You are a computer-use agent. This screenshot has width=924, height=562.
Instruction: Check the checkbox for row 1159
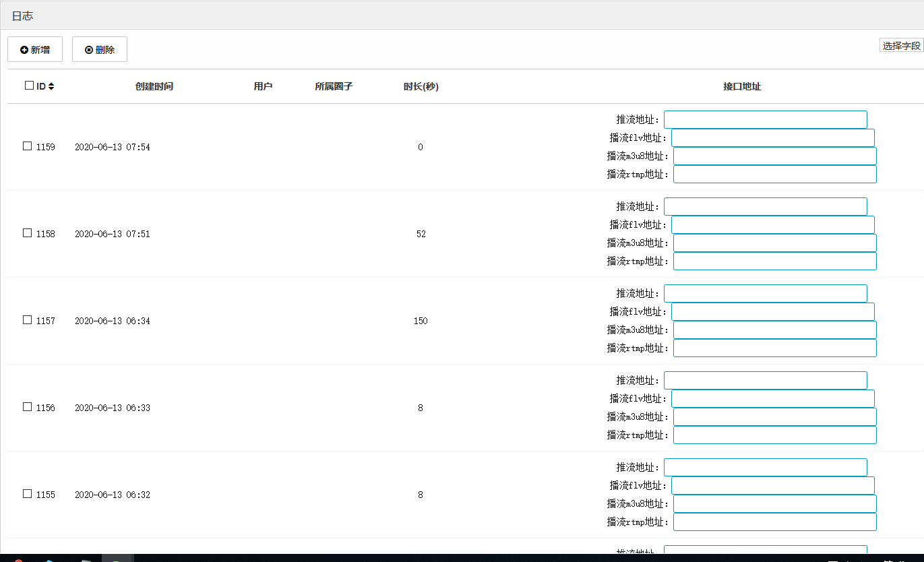(28, 146)
